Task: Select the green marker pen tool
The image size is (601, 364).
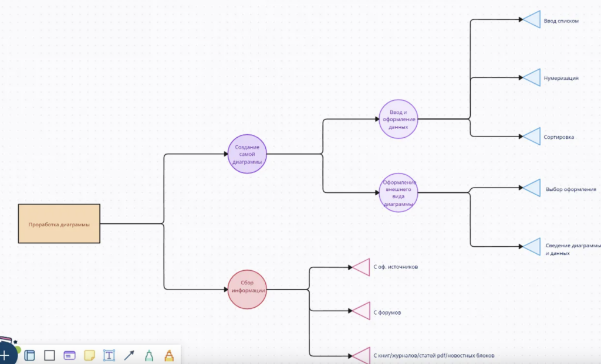Action: [x=149, y=356]
